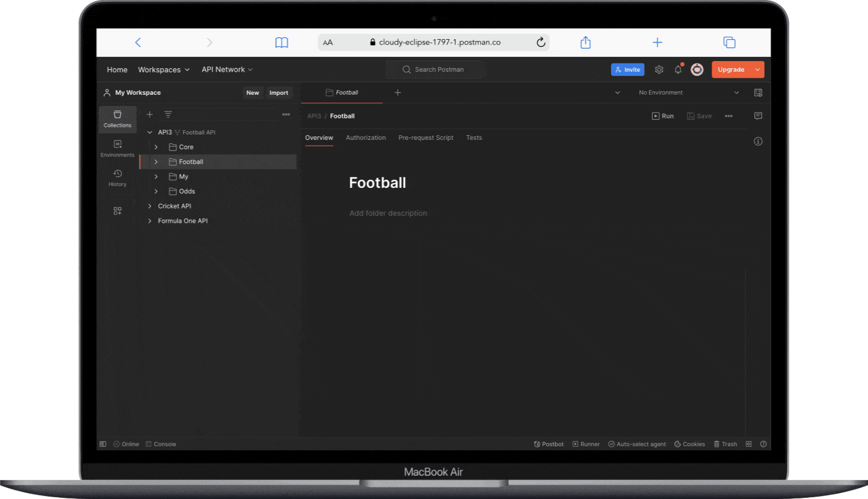Toggle the sidebar visibility in status bar

(x=103, y=444)
